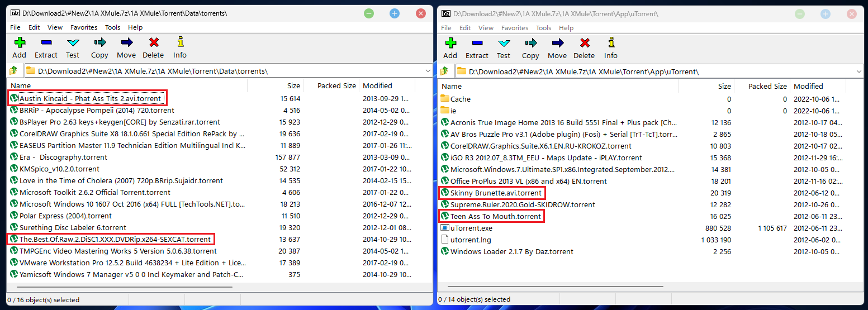
Task: Click the Delete icon in the uTorrent window
Action: coord(584,42)
